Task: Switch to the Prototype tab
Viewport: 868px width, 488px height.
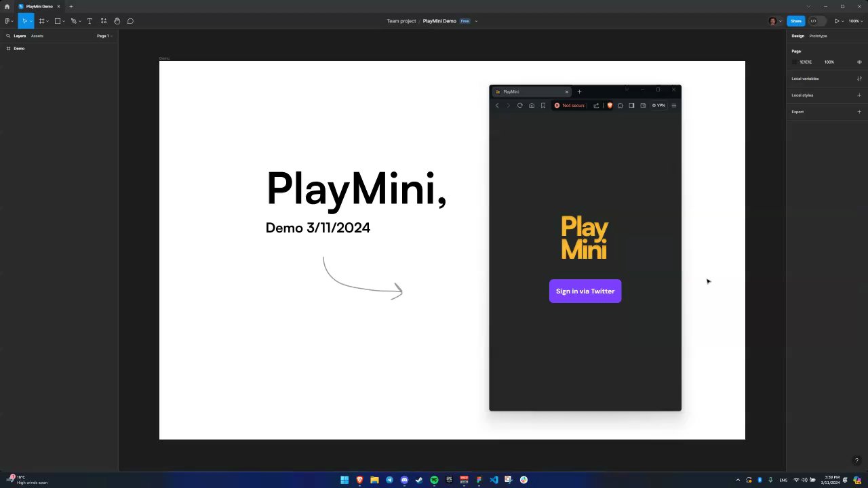Action: [x=818, y=36]
